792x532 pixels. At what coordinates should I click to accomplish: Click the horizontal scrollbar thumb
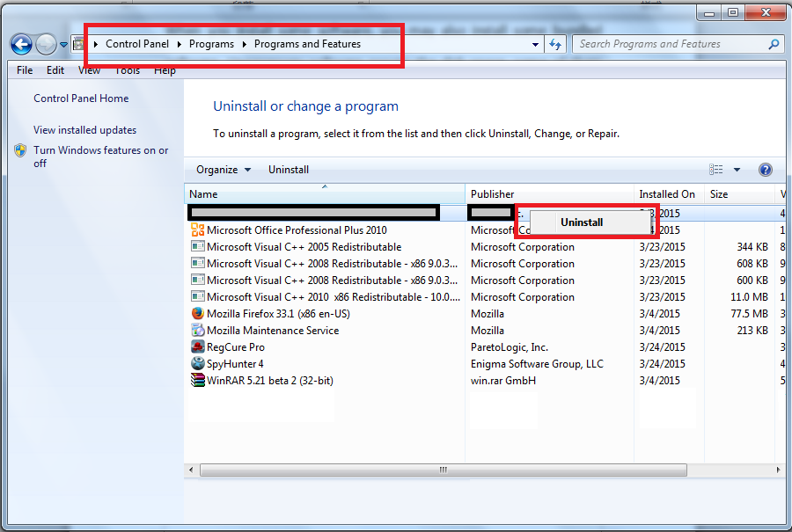pyautogui.click(x=444, y=470)
